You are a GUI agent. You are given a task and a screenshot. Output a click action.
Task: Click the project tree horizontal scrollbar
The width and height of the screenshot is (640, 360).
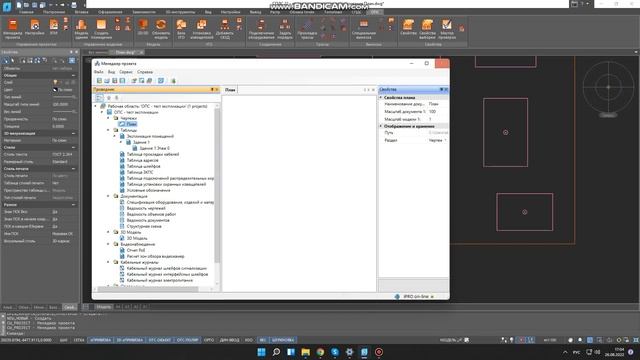pyautogui.click(x=147, y=289)
